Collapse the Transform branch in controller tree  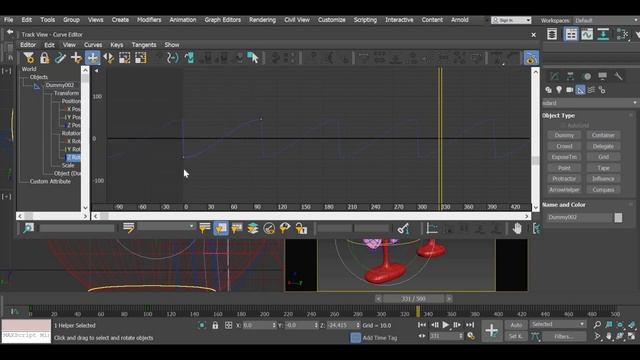[66, 93]
